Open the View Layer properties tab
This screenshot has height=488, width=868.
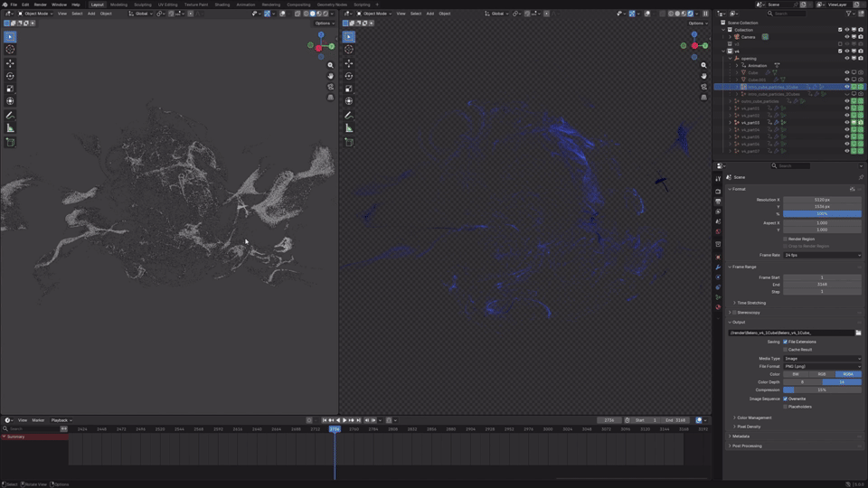coord(718,211)
